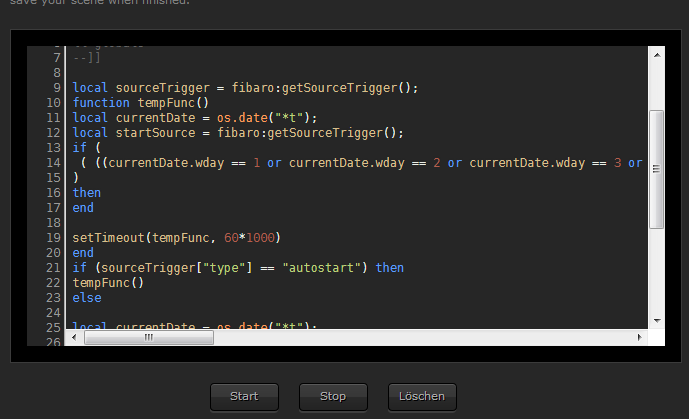Click the 'then' keyword on line 16

point(87,193)
